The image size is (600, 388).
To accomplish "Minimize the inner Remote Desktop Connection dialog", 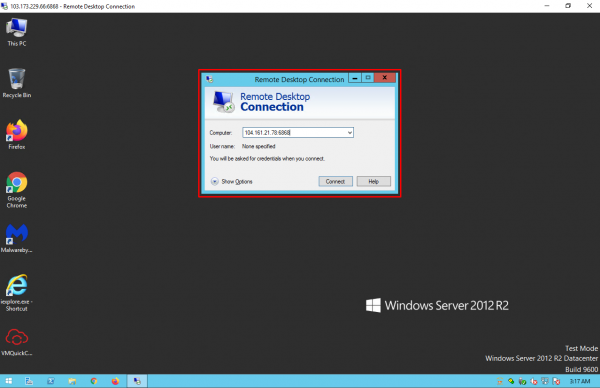I will 355,78.
